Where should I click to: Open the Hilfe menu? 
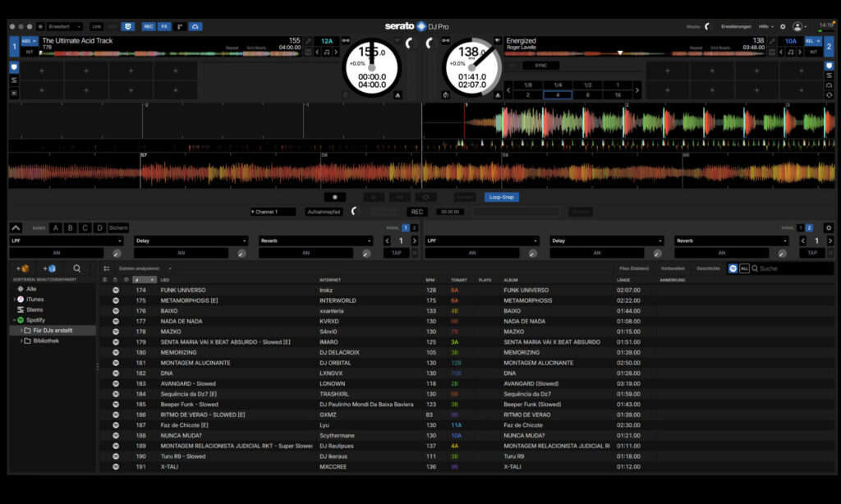765,26
